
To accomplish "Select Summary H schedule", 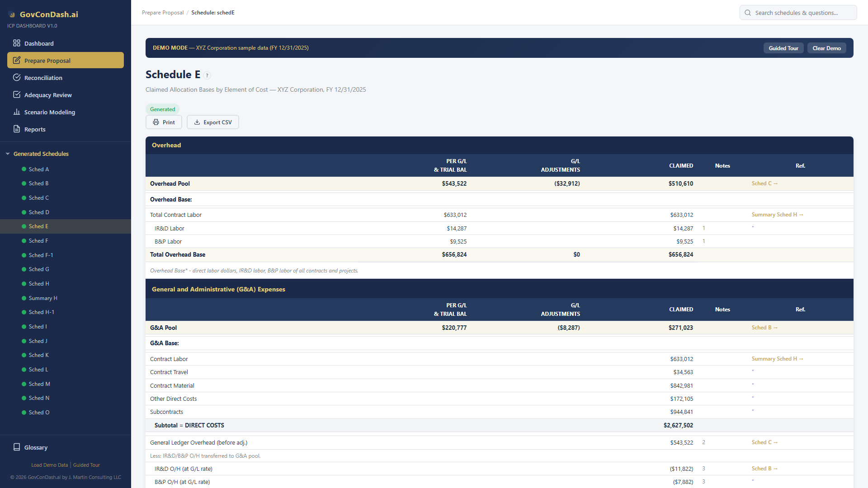I will [42, 298].
